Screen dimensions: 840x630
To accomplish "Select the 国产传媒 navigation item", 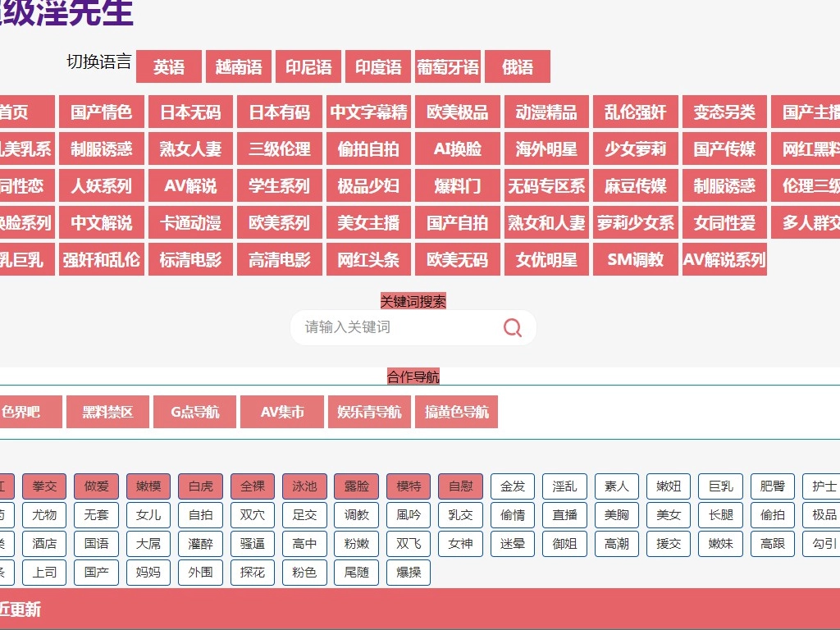I will [724, 149].
